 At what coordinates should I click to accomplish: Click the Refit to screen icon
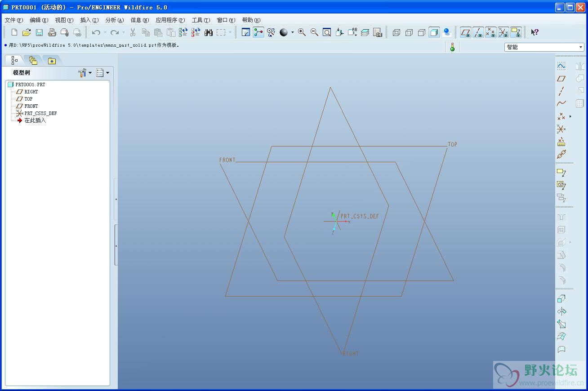click(327, 32)
